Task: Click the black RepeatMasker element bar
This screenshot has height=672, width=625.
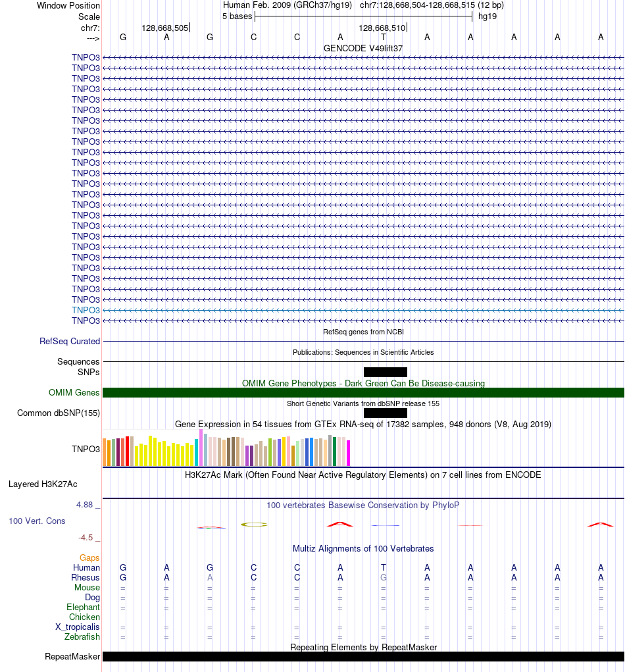Action: pos(363,657)
